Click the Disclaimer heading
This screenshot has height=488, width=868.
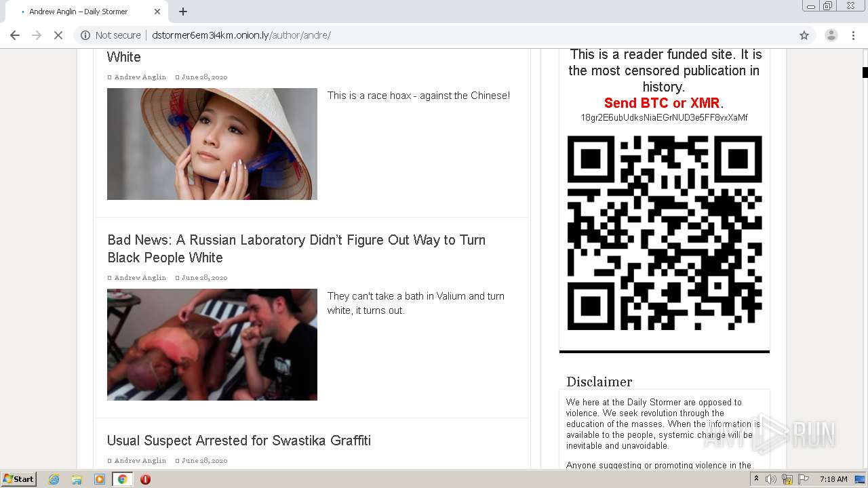coord(599,382)
